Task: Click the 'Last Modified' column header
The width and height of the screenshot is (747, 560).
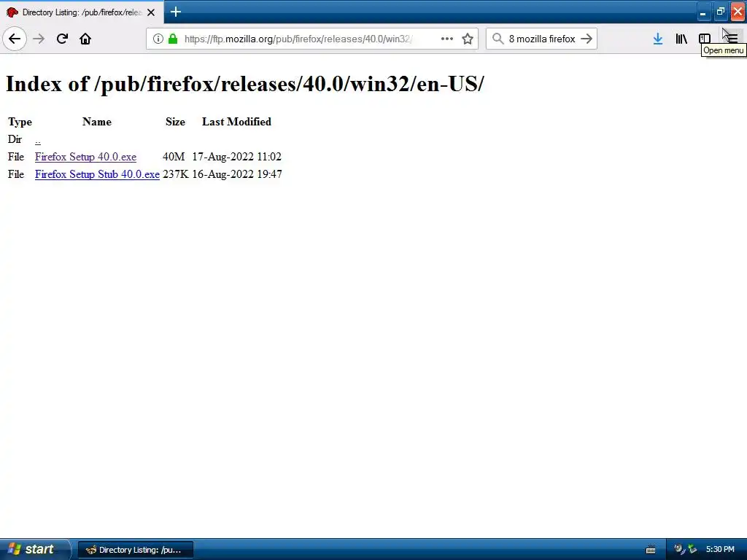Action: 237,122
